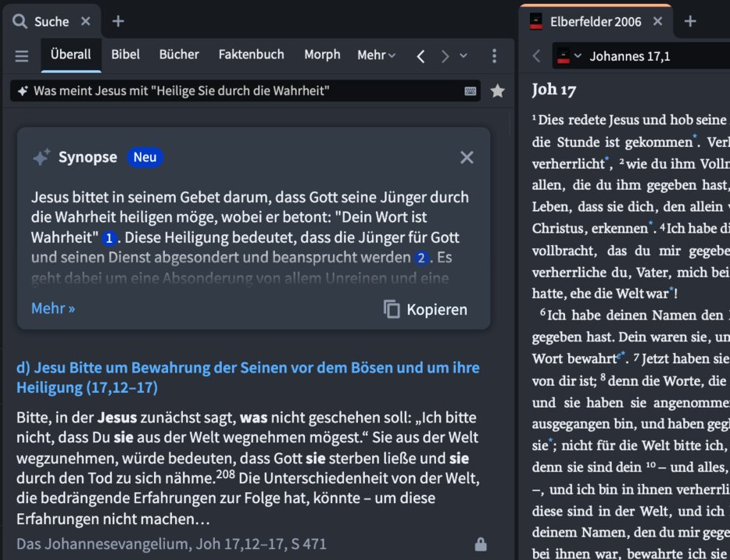
Task: Click the search magnifier icon in Suche tab
Action: pyautogui.click(x=20, y=21)
